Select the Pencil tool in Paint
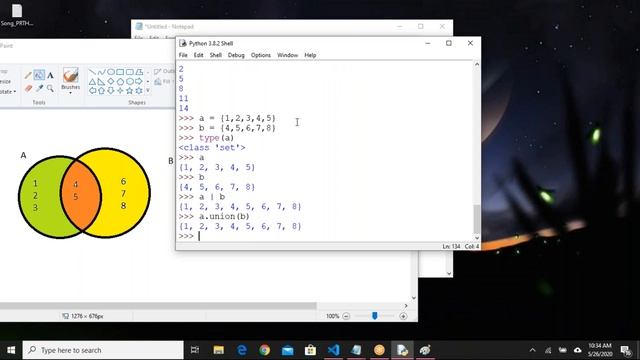The width and height of the screenshot is (640, 360). click(28, 76)
